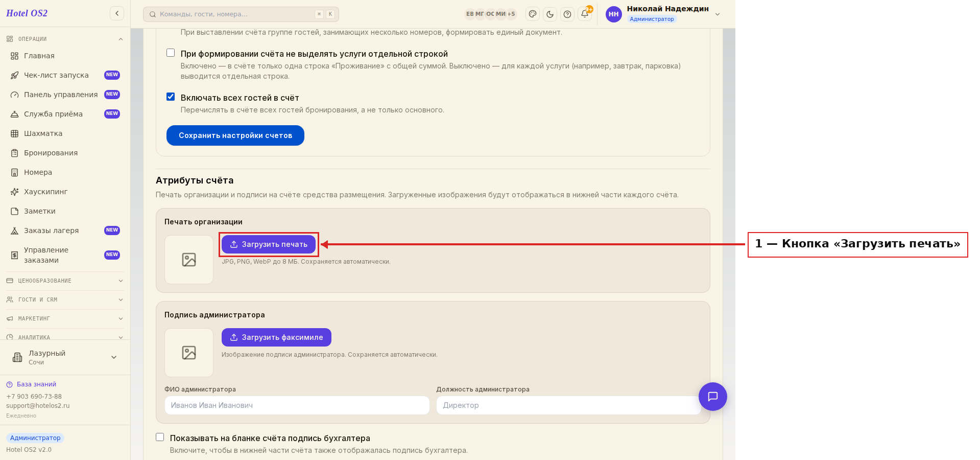Click the note icon for Заметки
This screenshot has height=460, width=980.
pos(15,211)
